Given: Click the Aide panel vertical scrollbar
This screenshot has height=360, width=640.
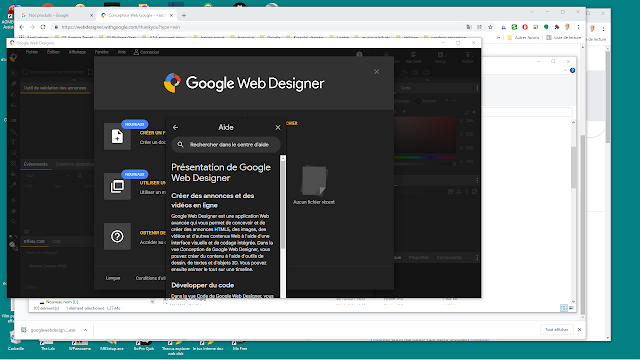Looking at the screenshot, I should [x=282, y=204].
